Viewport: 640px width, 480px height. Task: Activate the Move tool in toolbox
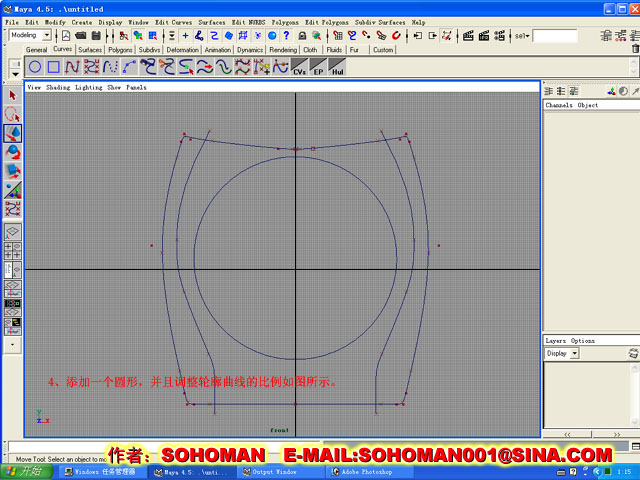(12, 133)
